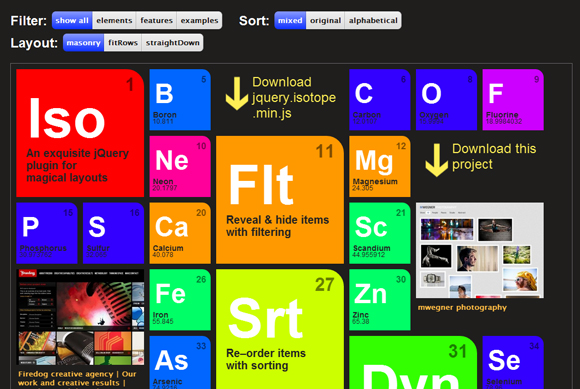Click the orange Flt filtering tile
This screenshot has height=389, width=580.
pyautogui.click(x=280, y=200)
